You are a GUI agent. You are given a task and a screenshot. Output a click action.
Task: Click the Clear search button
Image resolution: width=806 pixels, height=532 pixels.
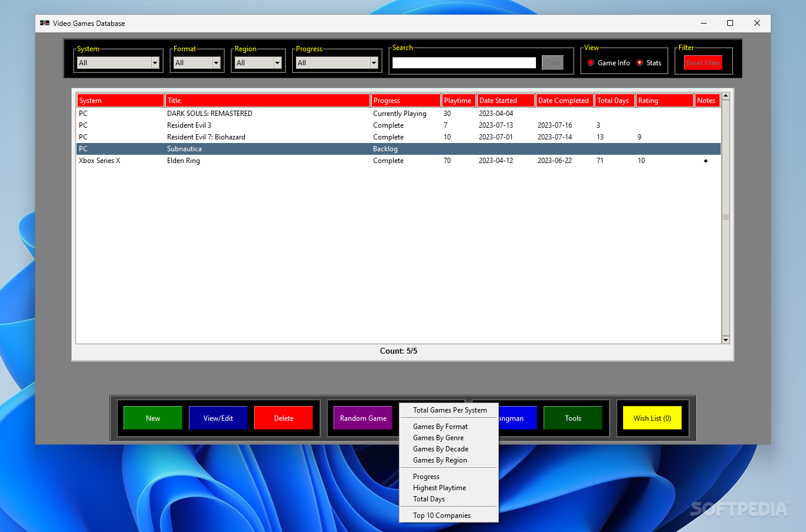[x=552, y=63]
